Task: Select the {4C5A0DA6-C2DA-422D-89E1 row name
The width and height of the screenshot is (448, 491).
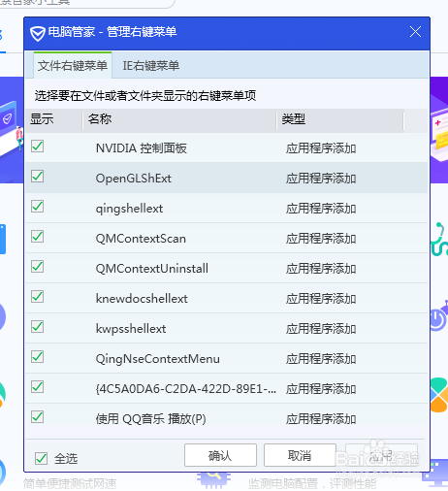Action: coord(186,389)
